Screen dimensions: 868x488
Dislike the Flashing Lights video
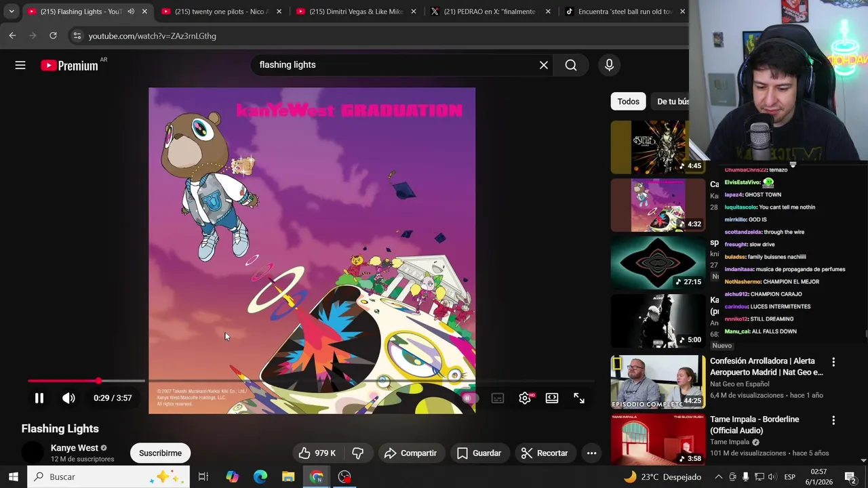358,453
